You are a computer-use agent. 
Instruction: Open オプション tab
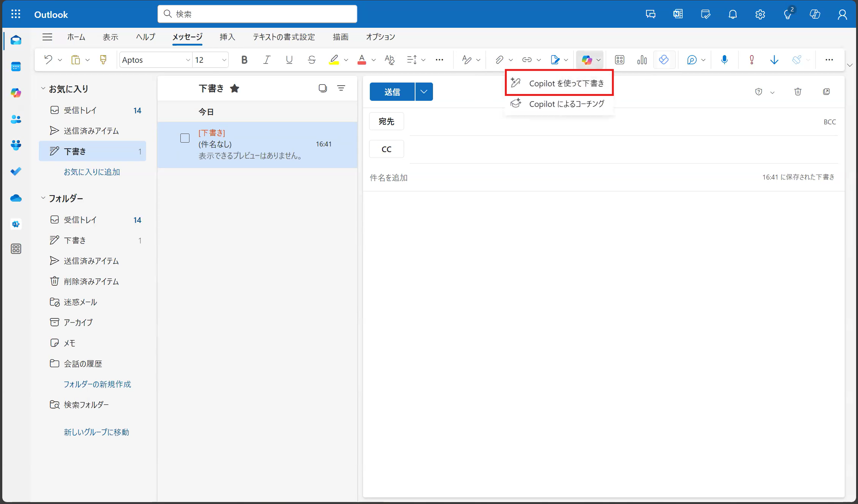[380, 37]
